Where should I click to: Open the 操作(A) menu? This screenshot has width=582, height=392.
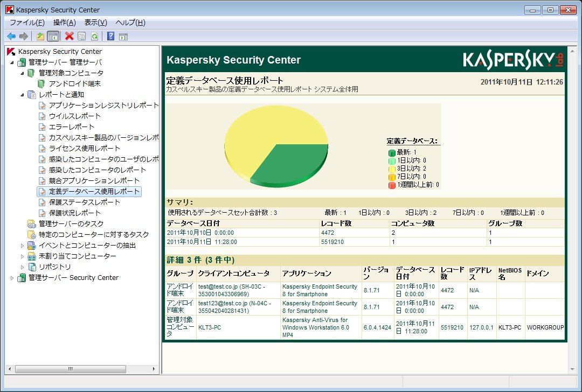(x=65, y=23)
